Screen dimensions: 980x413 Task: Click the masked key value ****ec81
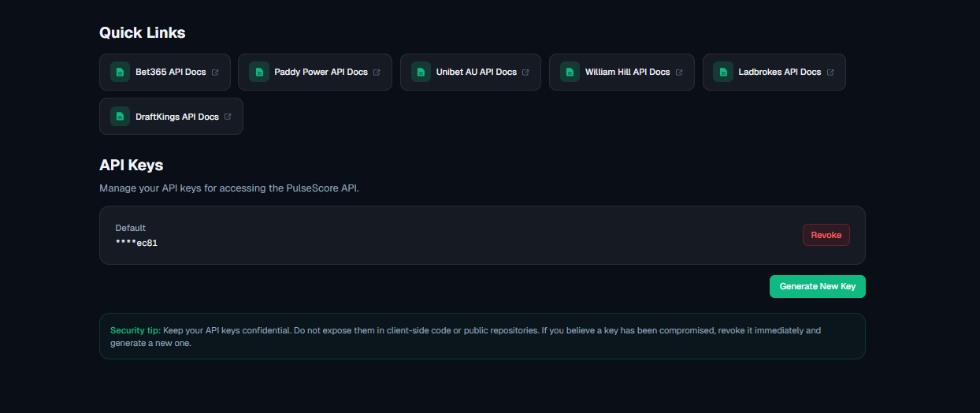pyautogui.click(x=136, y=243)
